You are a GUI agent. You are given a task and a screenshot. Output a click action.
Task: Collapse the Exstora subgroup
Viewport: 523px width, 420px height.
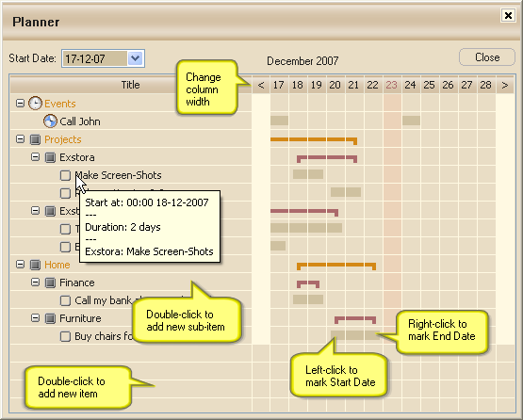point(35,156)
